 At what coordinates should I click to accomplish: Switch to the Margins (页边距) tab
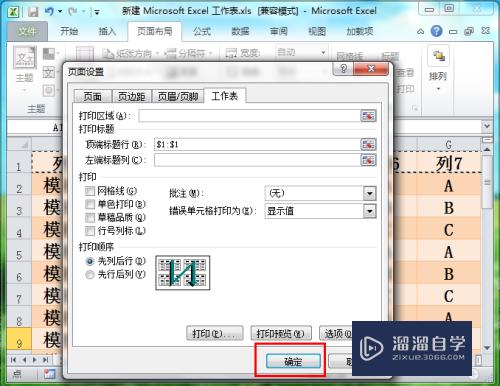(132, 96)
